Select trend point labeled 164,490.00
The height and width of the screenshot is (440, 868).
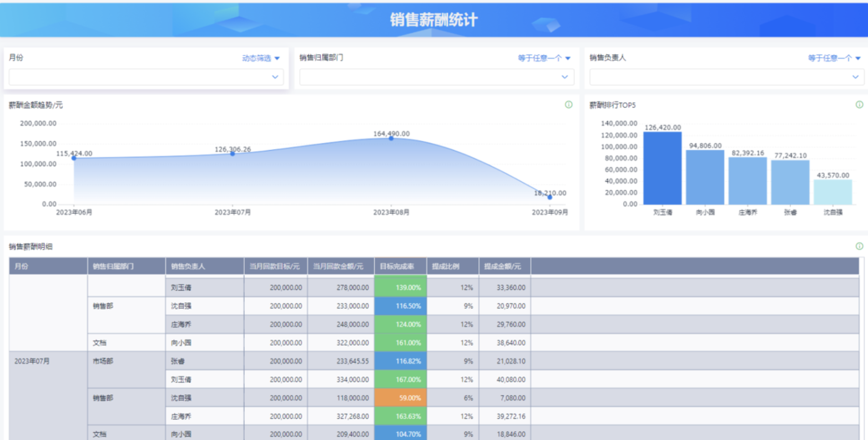391,138
